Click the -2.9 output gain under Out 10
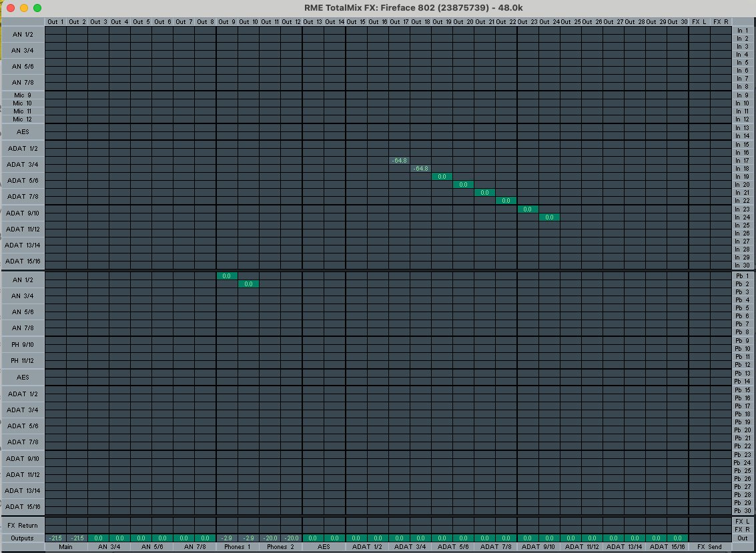Screen dimensions: 756x553 (248, 538)
